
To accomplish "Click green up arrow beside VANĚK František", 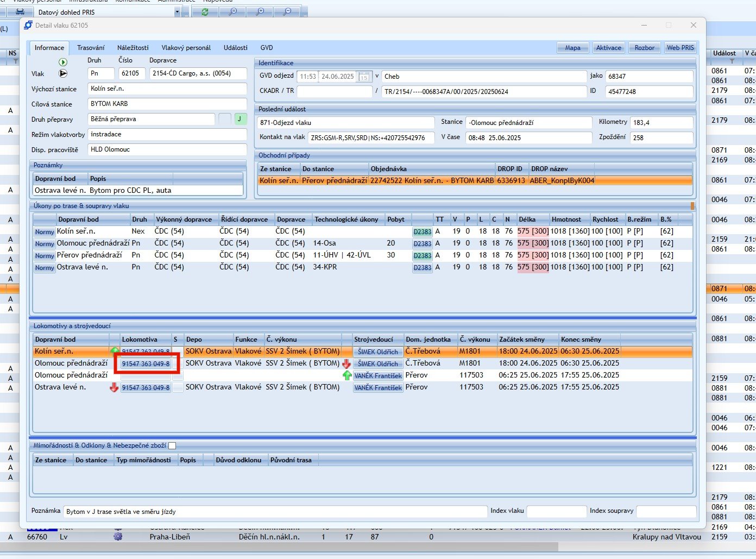I will point(347,375).
